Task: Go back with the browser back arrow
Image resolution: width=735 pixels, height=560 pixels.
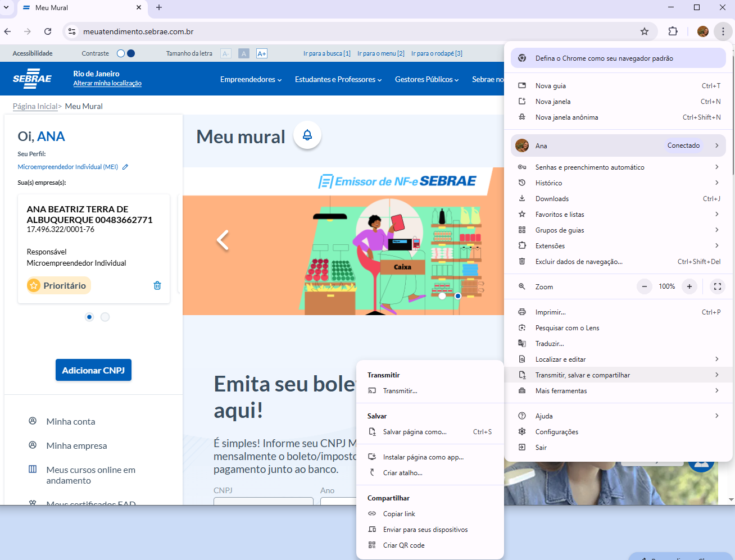Action: click(7, 31)
